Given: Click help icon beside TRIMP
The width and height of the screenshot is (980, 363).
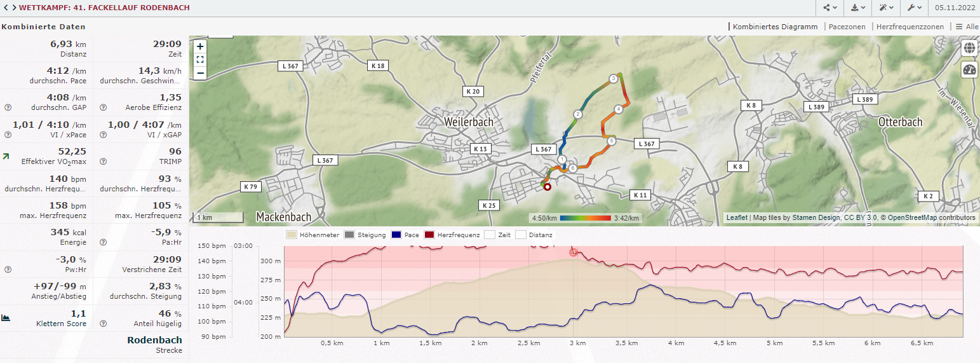Looking at the screenshot, I should (103, 162).
